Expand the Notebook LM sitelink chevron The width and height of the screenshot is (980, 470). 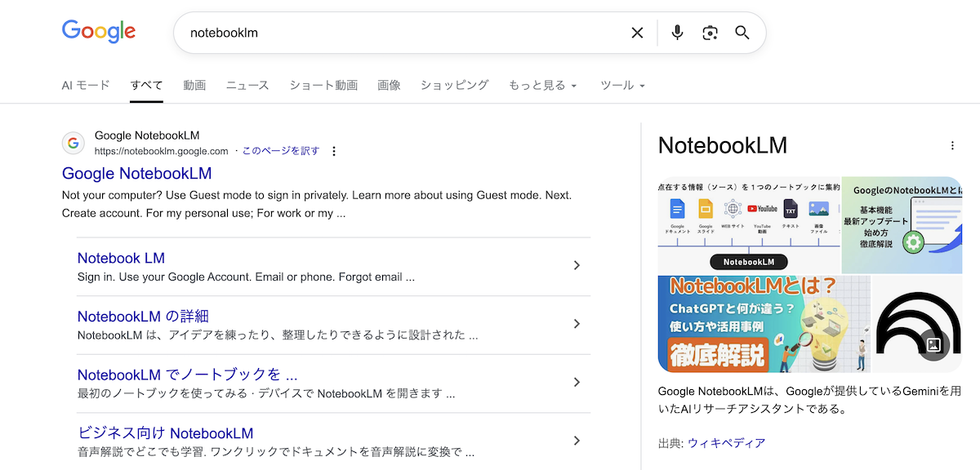click(577, 265)
